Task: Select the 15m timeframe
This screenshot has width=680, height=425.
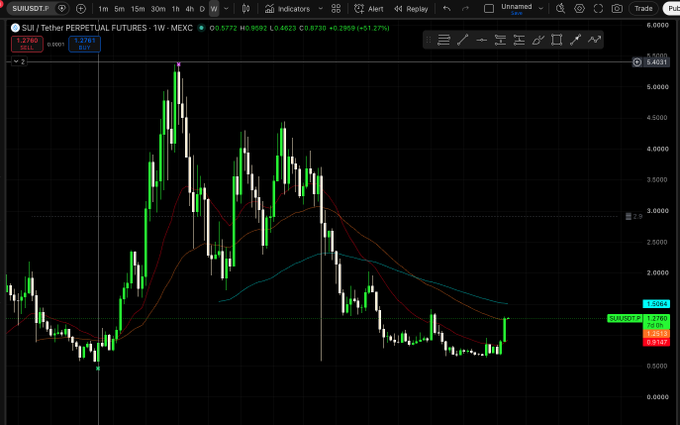Action: coord(138,9)
